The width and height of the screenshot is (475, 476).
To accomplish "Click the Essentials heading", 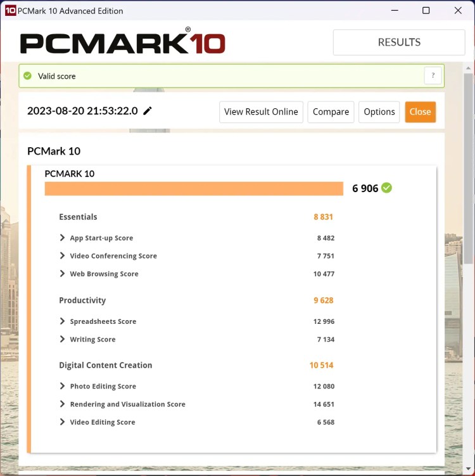I will click(78, 217).
